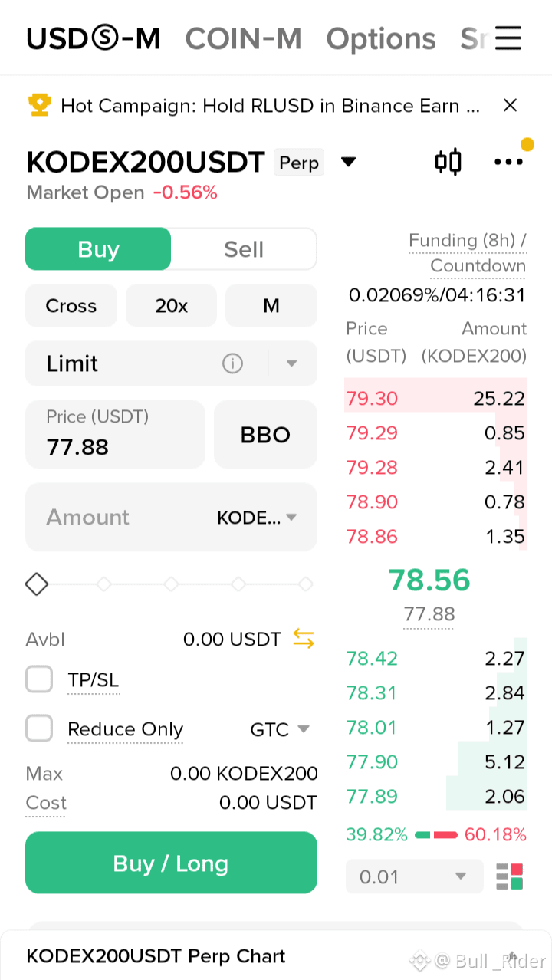552x980 pixels.
Task: Open candlestick chart icon
Action: (448, 162)
